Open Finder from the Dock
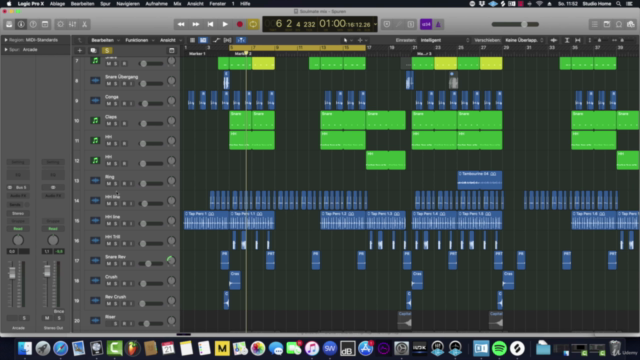Screen dimensions: 640x360 (24, 349)
